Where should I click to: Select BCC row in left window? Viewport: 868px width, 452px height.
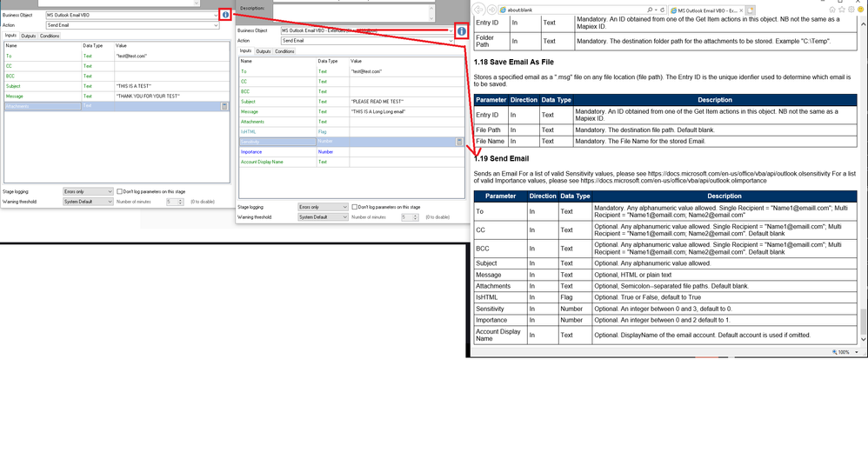click(117, 76)
